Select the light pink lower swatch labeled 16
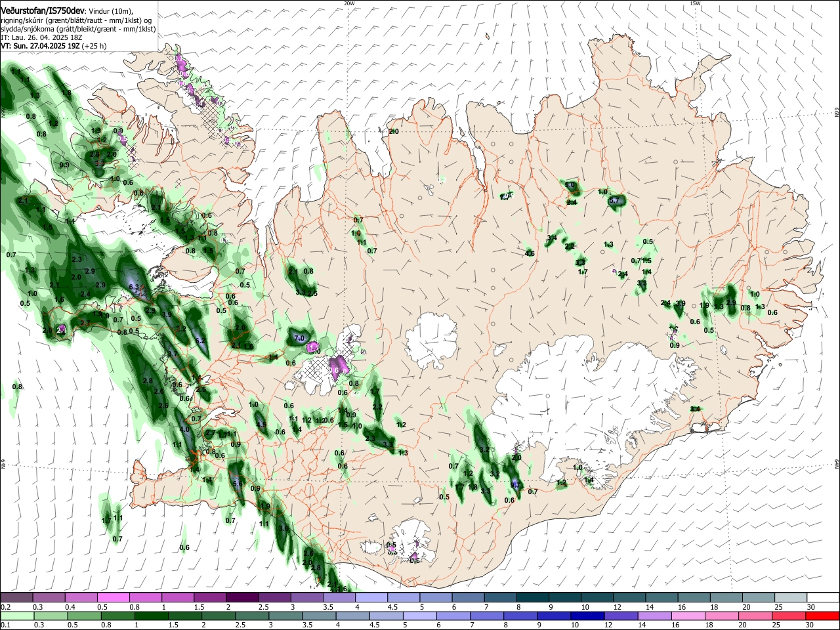The height and width of the screenshot is (630, 840). [688, 616]
